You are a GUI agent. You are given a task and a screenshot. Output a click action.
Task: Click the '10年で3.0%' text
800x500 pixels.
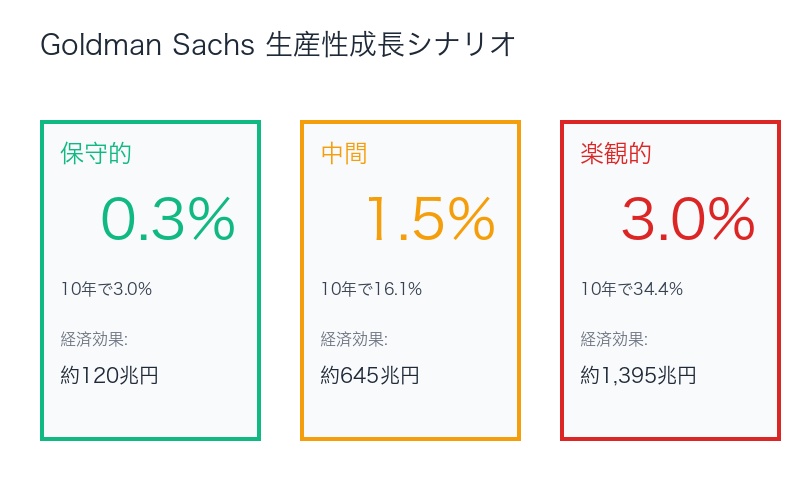106,289
